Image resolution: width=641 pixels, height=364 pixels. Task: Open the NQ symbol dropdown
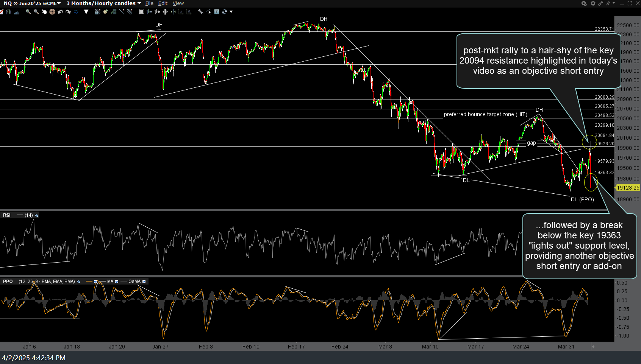click(x=8, y=3)
